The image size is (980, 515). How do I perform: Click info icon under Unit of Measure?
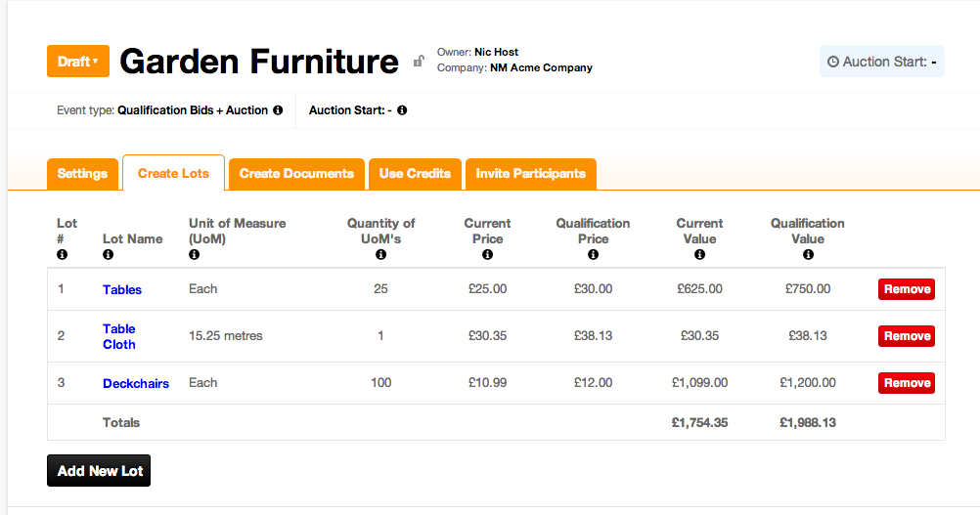tap(194, 255)
